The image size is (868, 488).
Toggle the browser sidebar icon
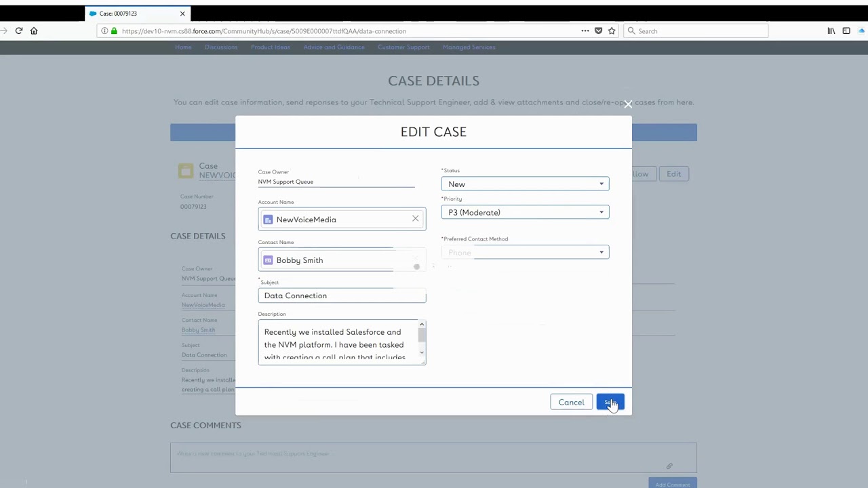pos(846,30)
